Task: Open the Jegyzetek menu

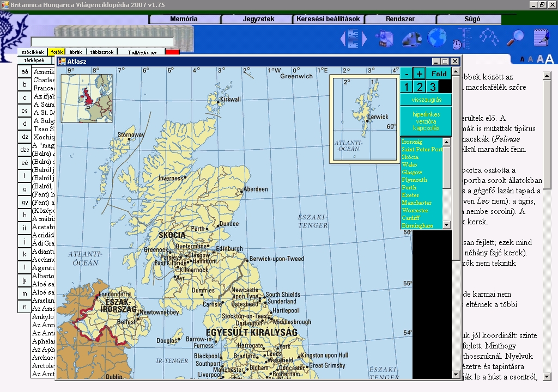Action: [x=258, y=19]
